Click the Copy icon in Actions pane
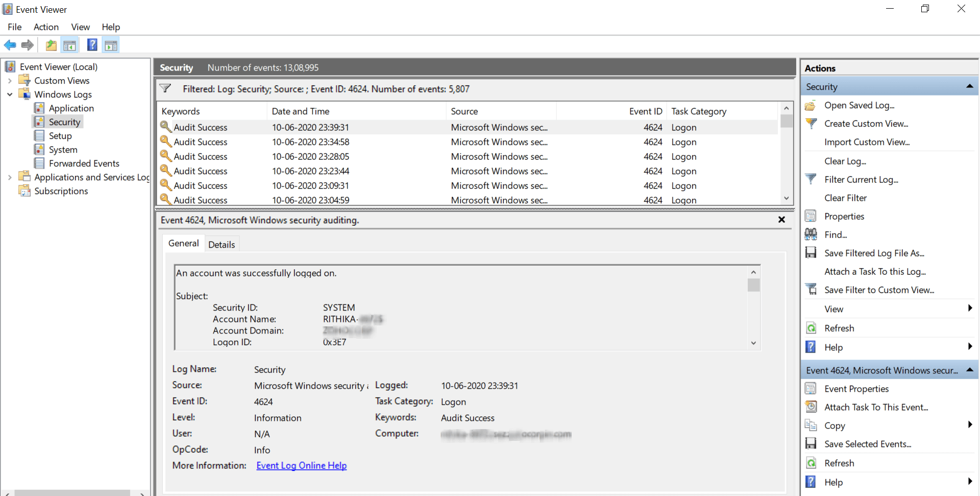The height and width of the screenshot is (496, 980). [x=811, y=426]
